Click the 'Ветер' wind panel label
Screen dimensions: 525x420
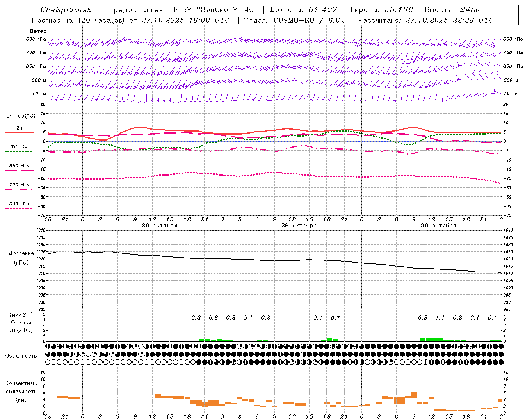tap(38, 31)
